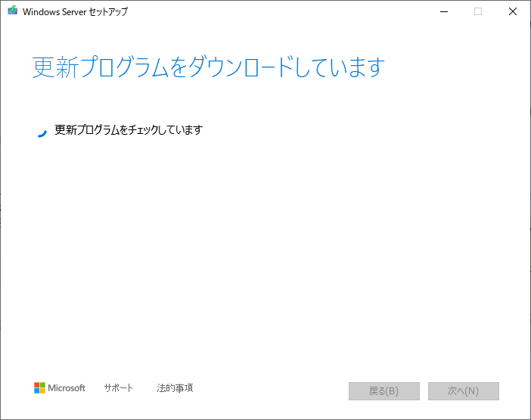Open the 法的事項 legal link
531x420 pixels.
[175, 387]
